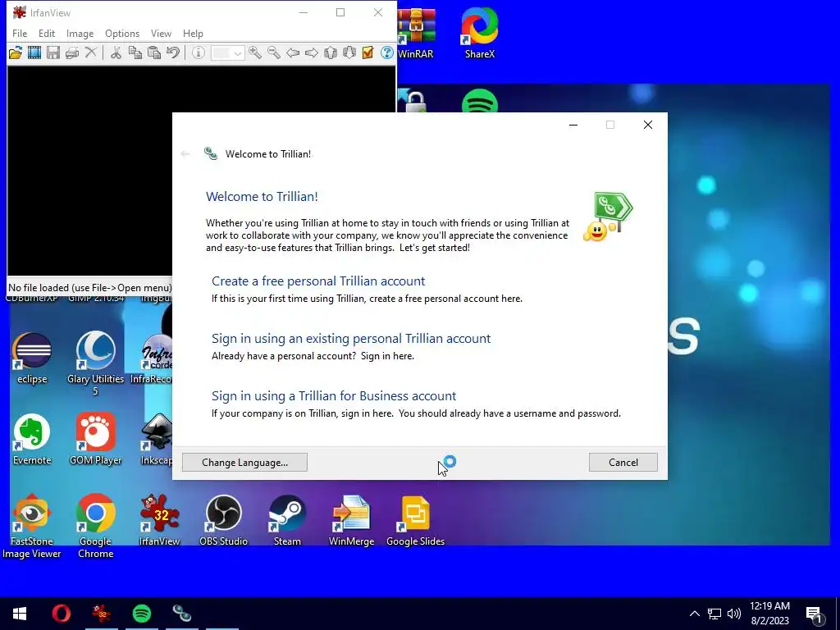Screen dimensions: 840x630
Task: Open the Image menu in IrfanView
Action: (80, 33)
